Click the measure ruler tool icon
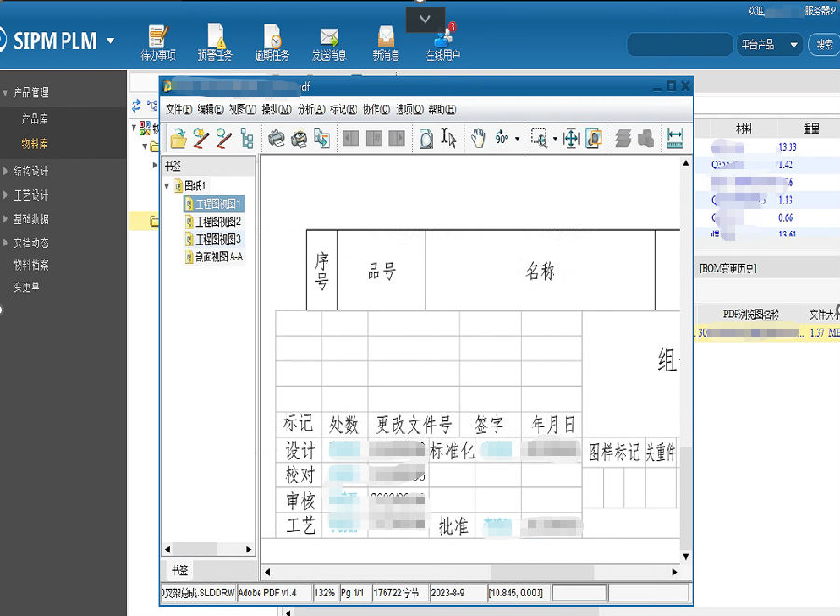The image size is (840, 616). (677, 139)
